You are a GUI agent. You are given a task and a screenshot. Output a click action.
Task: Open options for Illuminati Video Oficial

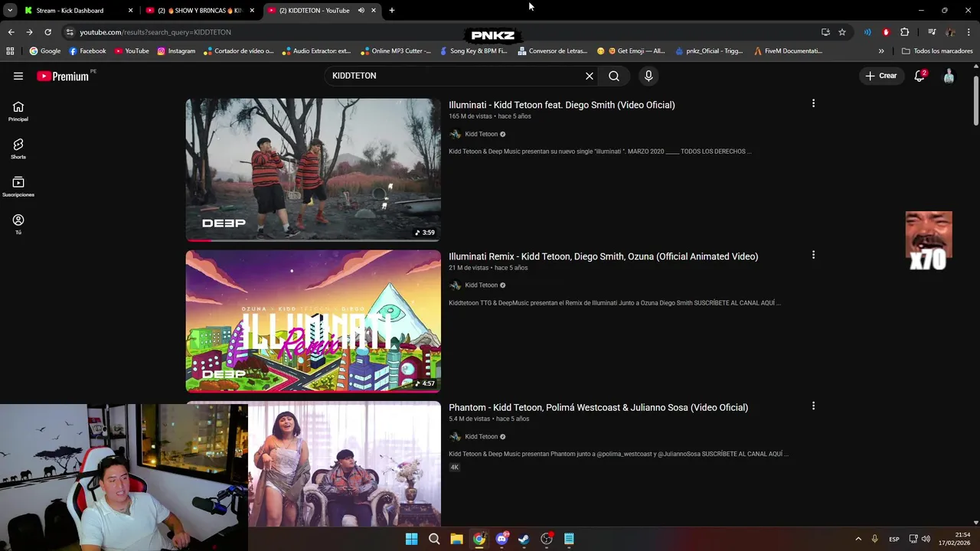pyautogui.click(x=813, y=103)
